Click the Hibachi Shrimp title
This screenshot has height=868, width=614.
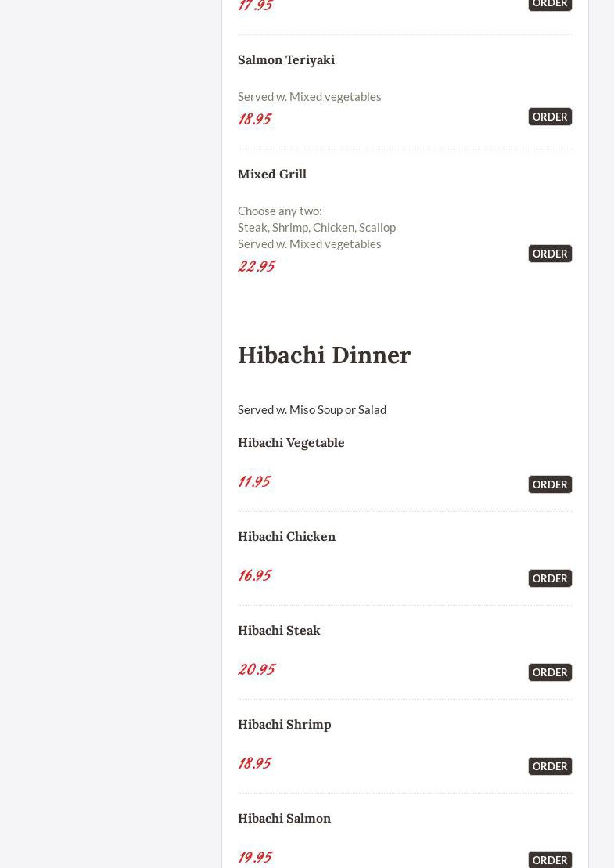285,724
